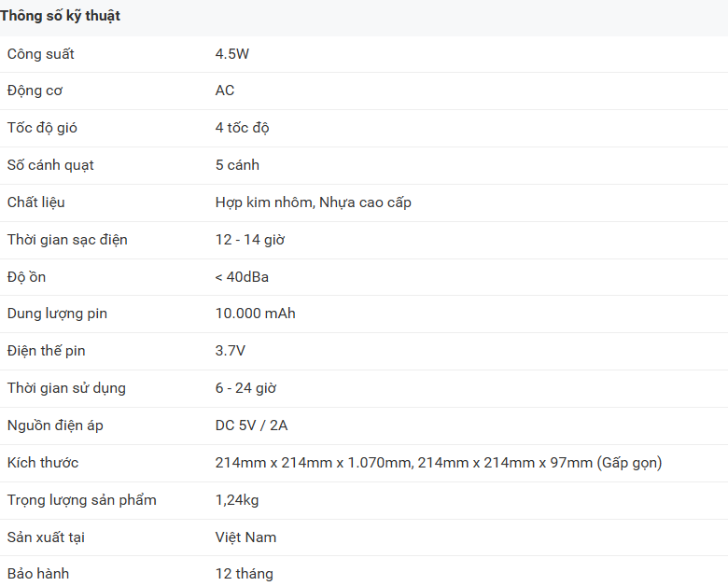Click the "Thời gian sử dụng" label
Viewport: 728px width, 586px height.
click(x=66, y=388)
